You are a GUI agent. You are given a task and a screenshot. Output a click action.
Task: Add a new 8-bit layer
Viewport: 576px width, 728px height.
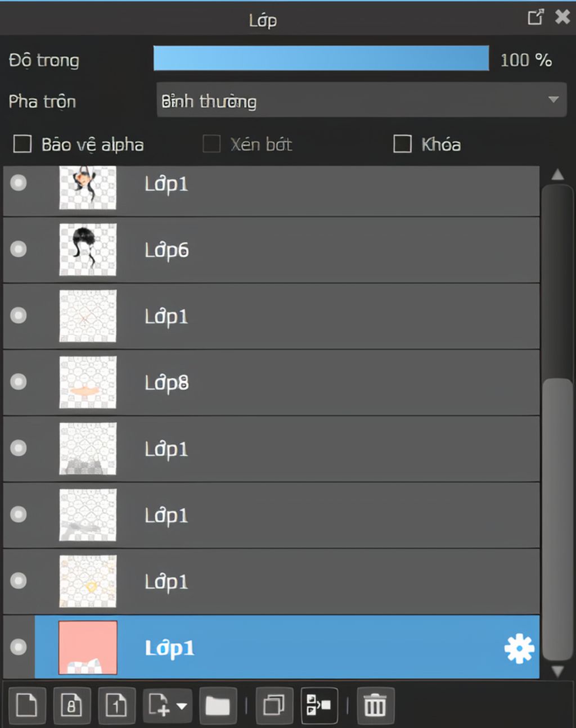(71, 705)
